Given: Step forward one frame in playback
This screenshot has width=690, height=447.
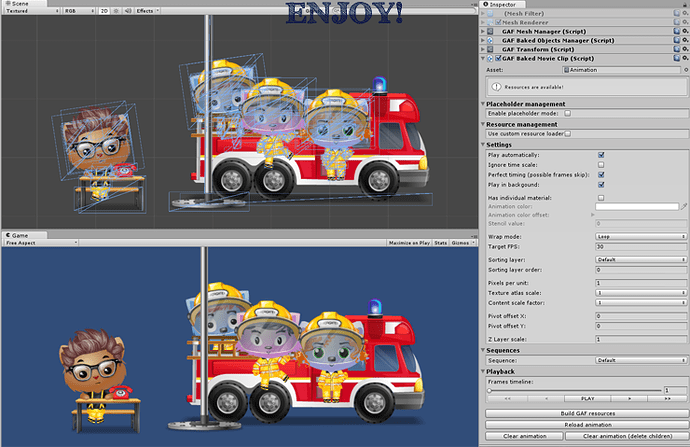Looking at the screenshot, I should (x=629, y=398).
